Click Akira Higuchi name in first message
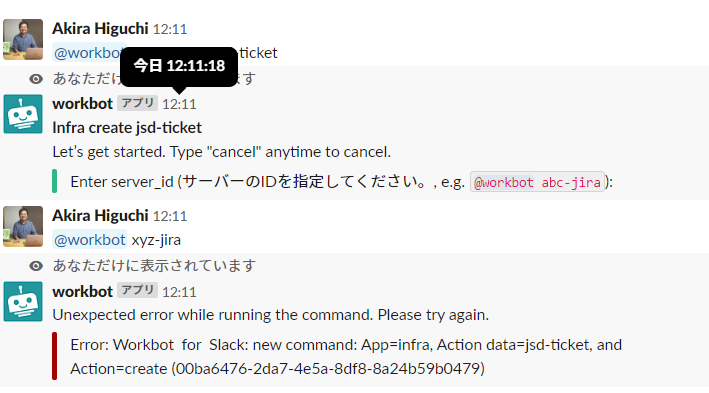 (100, 28)
